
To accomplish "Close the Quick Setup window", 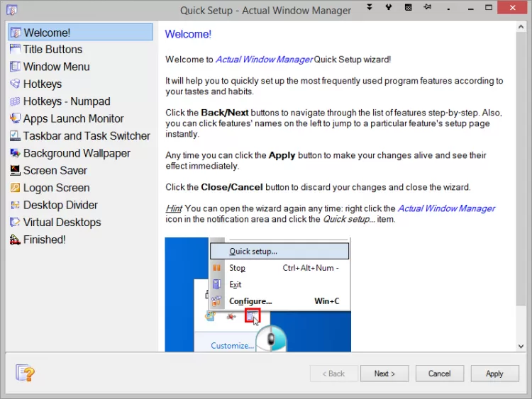I will tap(512, 8).
